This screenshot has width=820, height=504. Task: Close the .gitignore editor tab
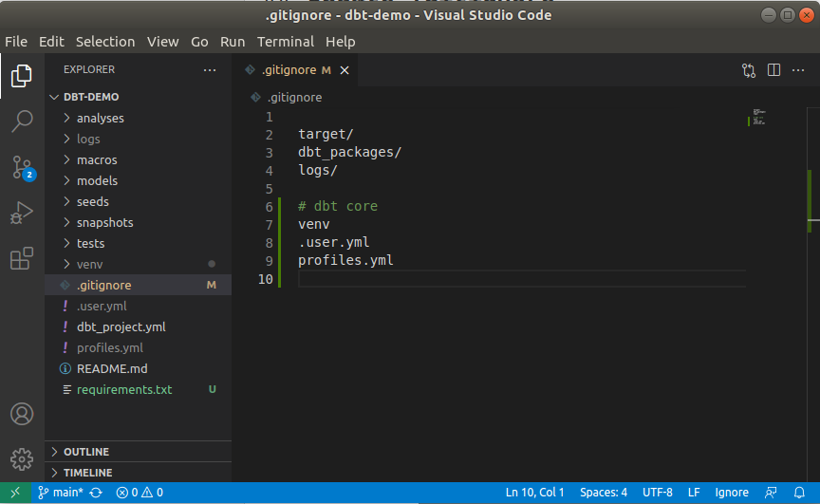[345, 70]
